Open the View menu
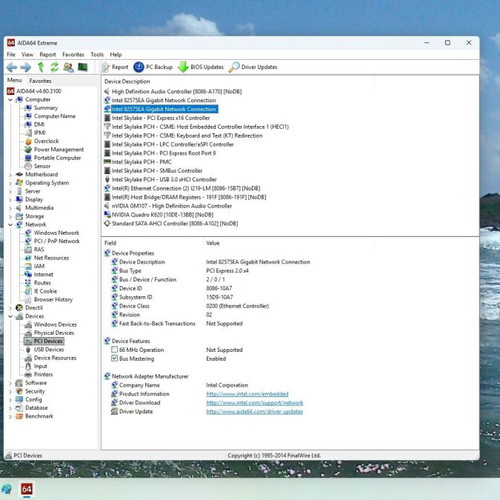Image resolution: width=500 pixels, height=500 pixels. [27, 54]
